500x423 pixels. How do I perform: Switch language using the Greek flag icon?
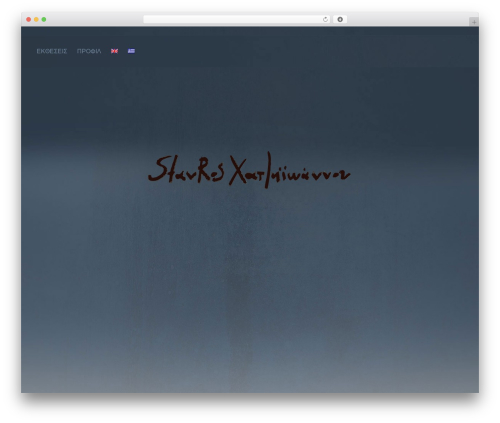(x=131, y=51)
